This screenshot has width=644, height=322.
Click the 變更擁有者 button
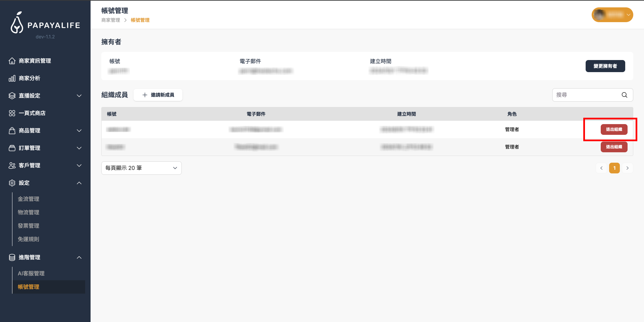pos(605,66)
